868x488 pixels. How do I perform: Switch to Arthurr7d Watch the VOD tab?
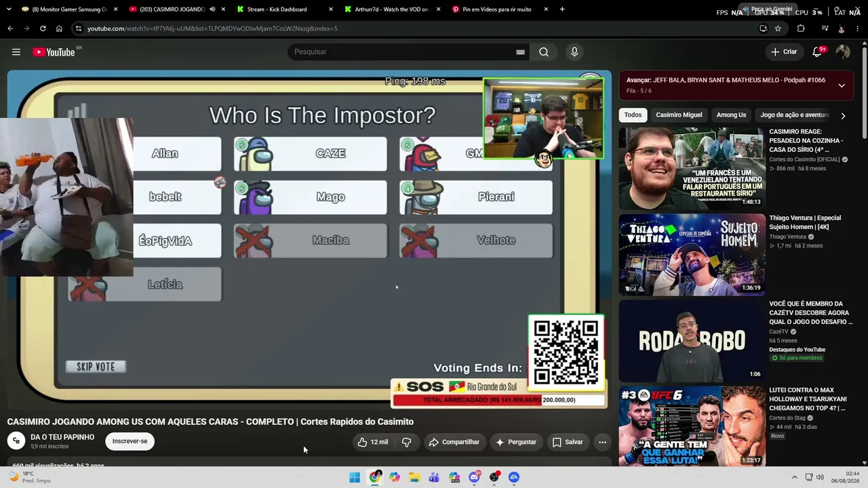point(392,9)
